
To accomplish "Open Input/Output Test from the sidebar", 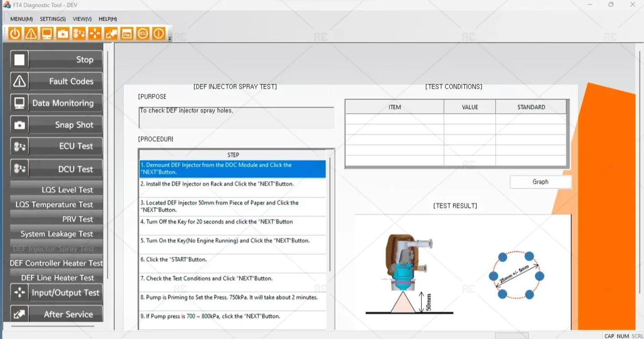I will point(56,293).
